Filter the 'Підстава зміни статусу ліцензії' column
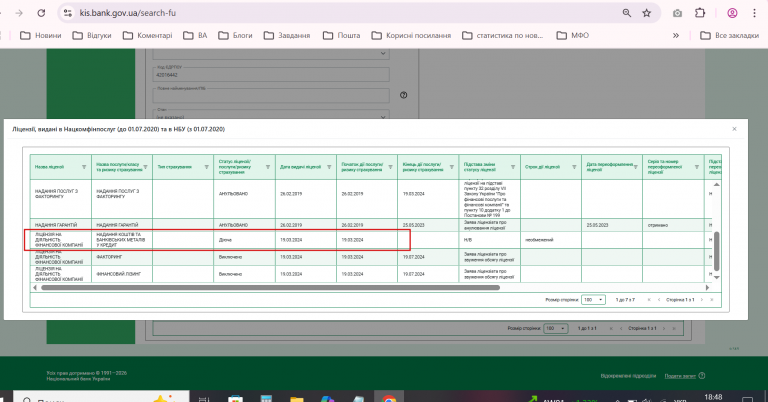 click(513, 167)
